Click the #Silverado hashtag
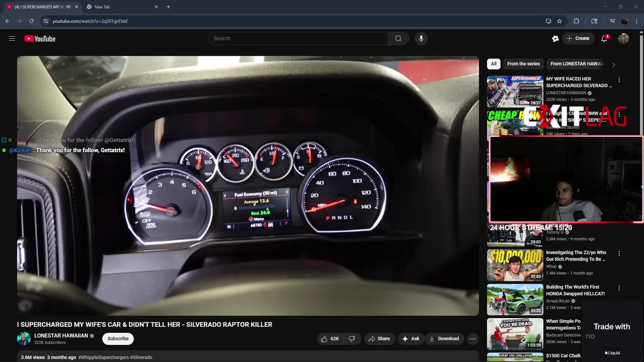The width and height of the screenshot is (644, 362). click(141, 357)
